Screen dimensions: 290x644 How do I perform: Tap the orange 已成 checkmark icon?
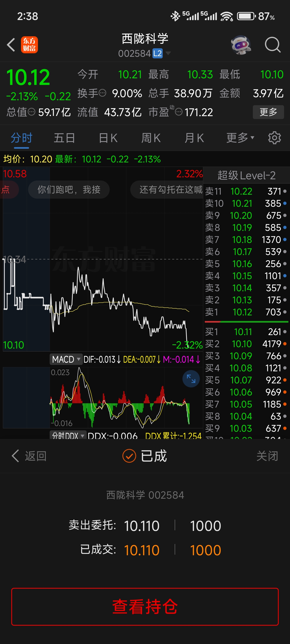(x=129, y=456)
